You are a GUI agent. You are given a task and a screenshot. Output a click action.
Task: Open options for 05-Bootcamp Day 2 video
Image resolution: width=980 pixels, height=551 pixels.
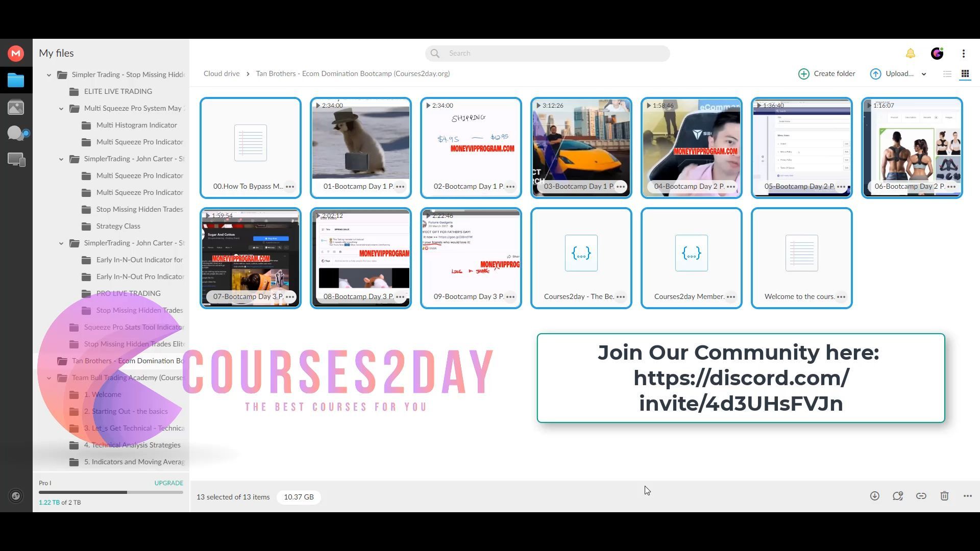tap(841, 187)
